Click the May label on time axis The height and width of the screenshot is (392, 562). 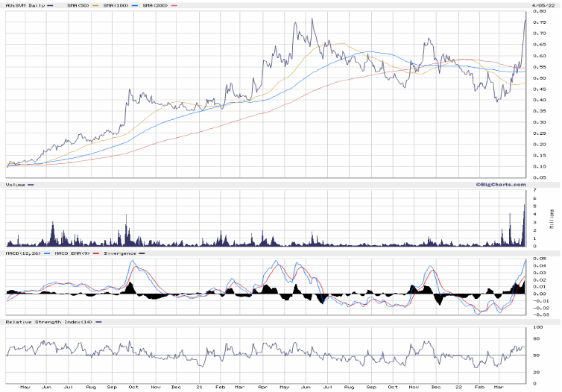pyautogui.click(x=25, y=388)
